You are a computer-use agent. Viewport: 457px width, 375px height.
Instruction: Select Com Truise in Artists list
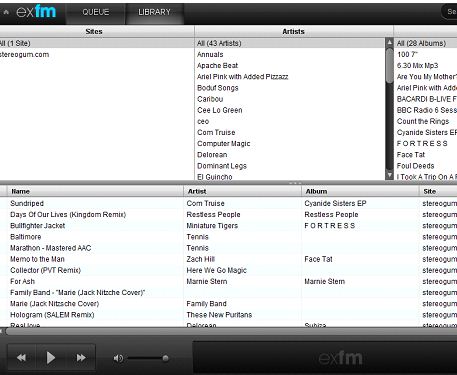pos(290,132)
